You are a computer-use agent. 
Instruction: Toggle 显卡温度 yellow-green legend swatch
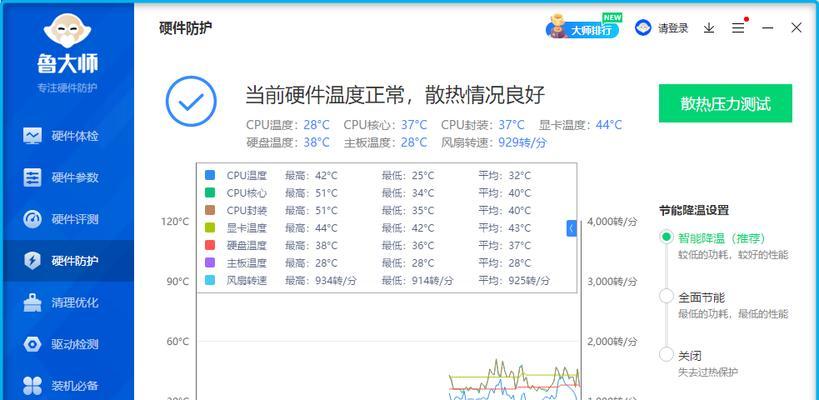(x=210, y=228)
